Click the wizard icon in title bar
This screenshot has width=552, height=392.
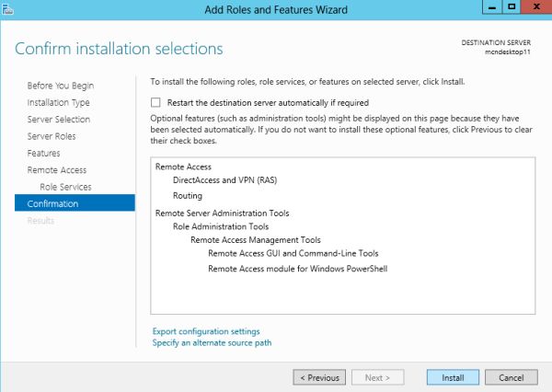(x=8, y=8)
